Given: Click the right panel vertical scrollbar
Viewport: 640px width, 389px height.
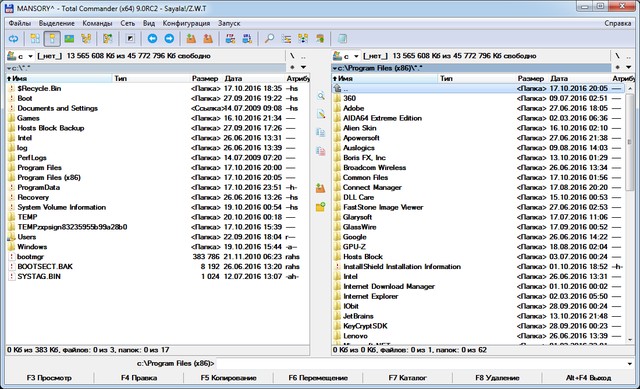Looking at the screenshot, I should [630, 214].
